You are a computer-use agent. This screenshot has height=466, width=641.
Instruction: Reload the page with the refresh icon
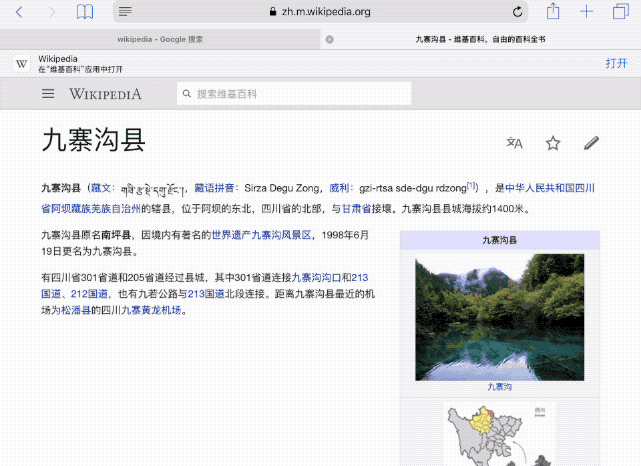click(517, 12)
